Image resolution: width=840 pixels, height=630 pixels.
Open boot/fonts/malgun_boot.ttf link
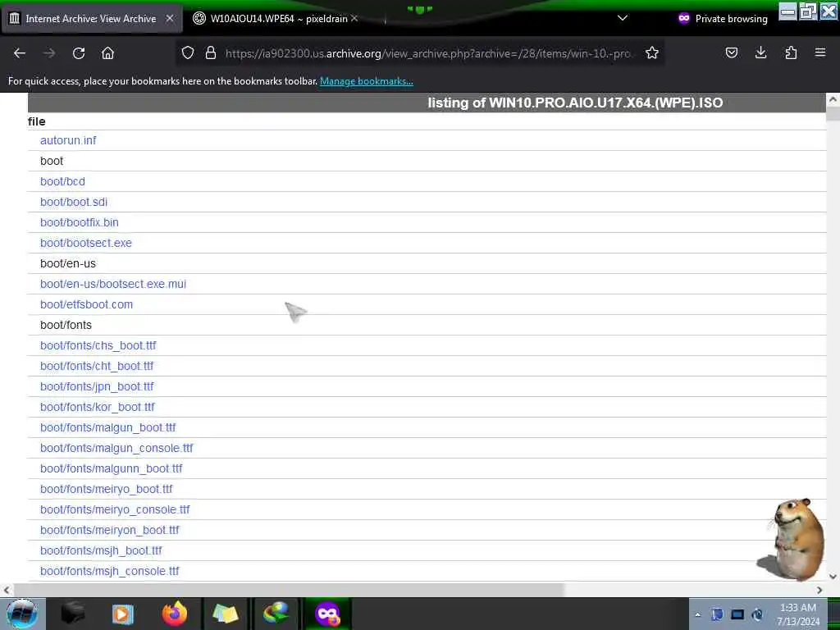coord(107,427)
